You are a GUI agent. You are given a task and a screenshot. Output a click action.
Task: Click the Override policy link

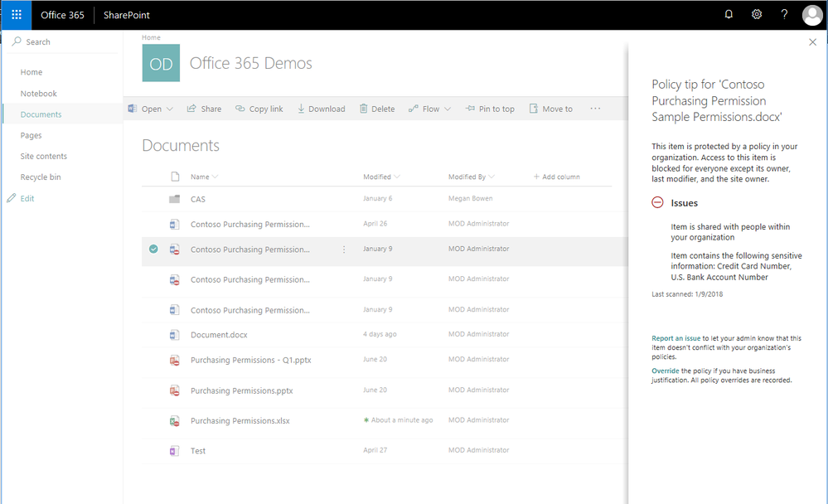pyautogui.click(x=666, y=371)
